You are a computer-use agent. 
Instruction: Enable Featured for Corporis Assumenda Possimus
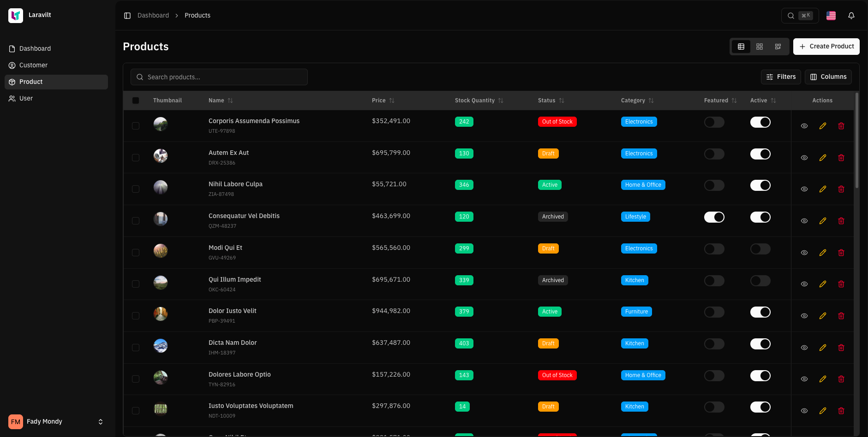pos(714,122)
